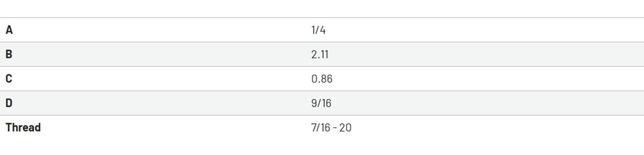Screen dimensions: 644x155
Task: Click the divider between rows C and D
Action: [322, 91]
